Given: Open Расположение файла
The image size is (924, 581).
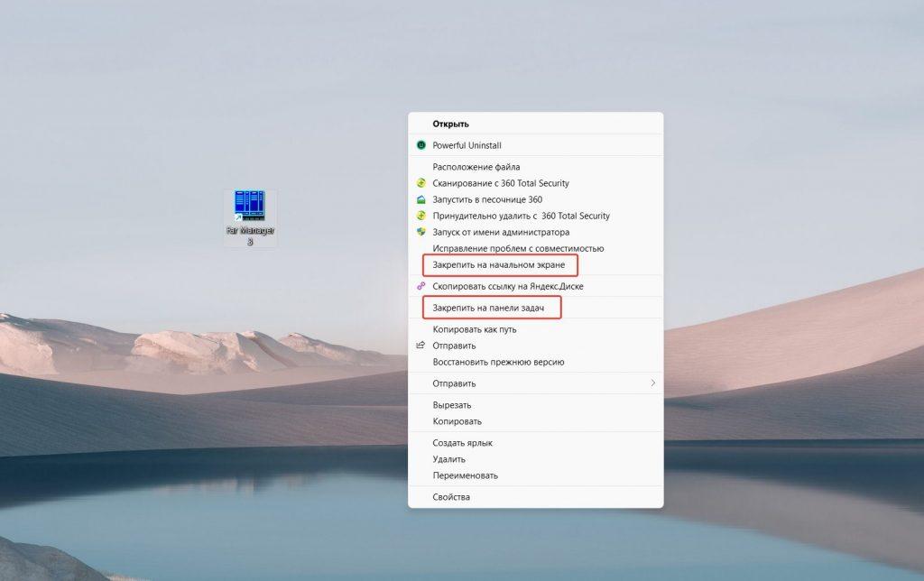Looking at the screenshot, I should (x=535, y=167).
